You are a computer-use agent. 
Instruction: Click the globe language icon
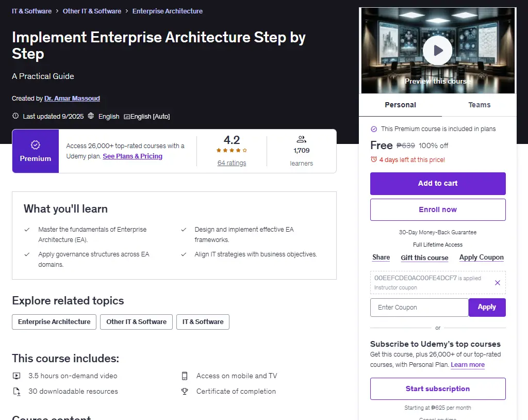point(91,116)
